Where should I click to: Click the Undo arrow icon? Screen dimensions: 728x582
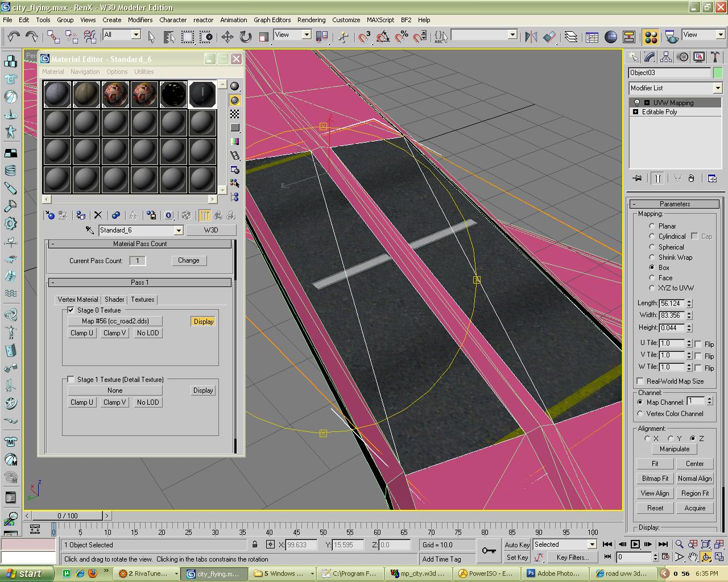pyautogui.click(x=13, y=36)
